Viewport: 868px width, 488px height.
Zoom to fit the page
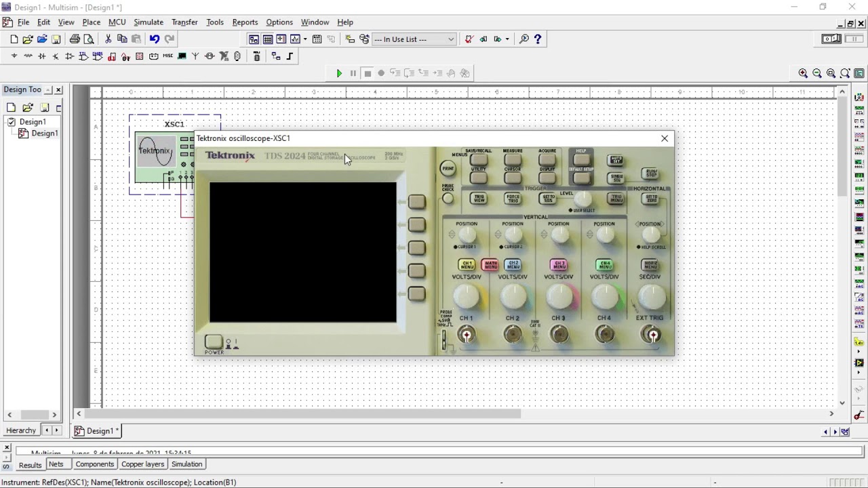point(845,73)
